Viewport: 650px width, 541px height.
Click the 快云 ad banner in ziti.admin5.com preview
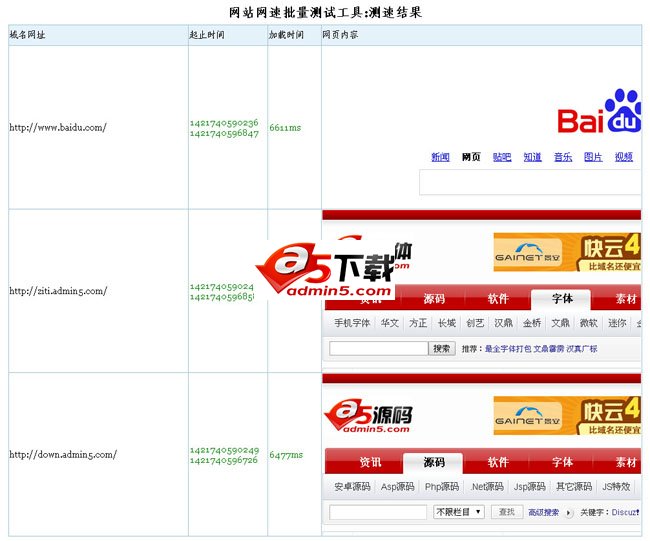point(609,252)
